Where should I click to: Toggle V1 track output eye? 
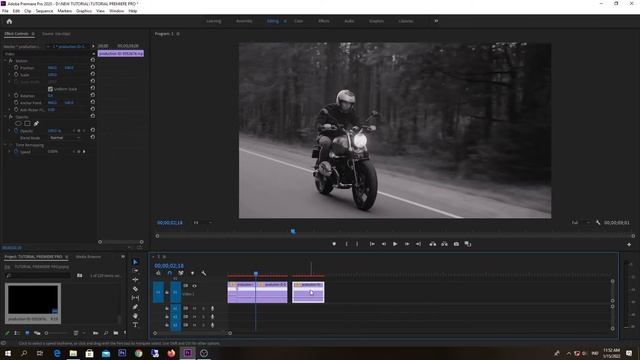click(x=194, y=286)
